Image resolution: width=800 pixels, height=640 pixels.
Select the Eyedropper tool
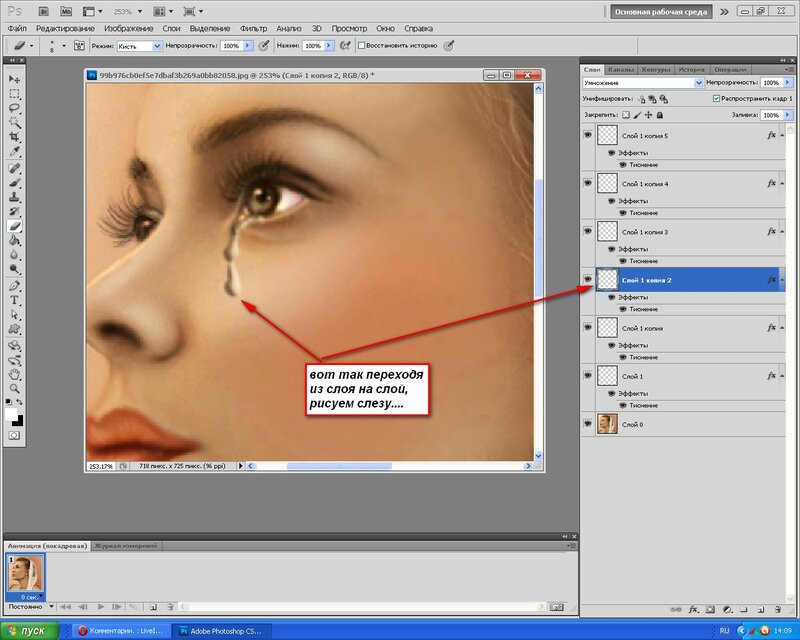click(15, 151)
